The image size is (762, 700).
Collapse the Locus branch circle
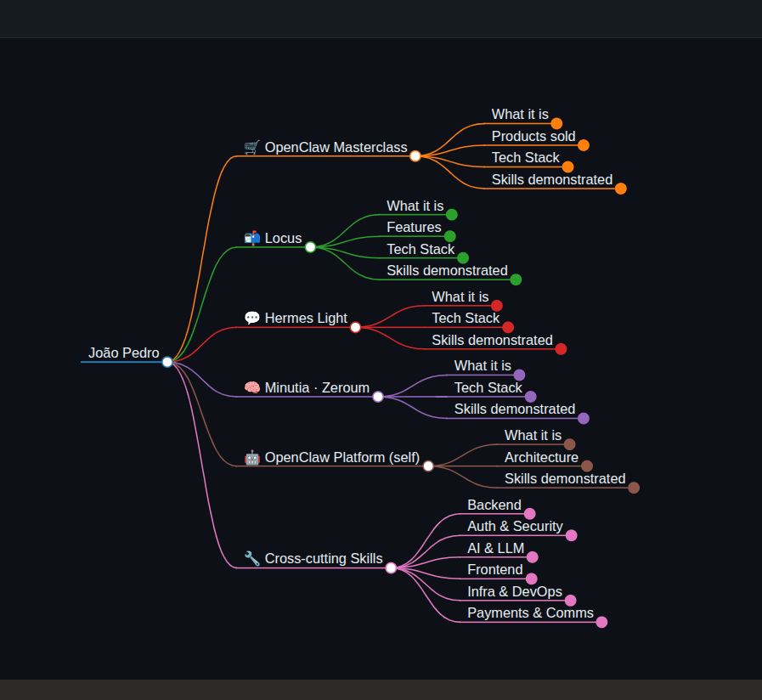coord(311,247)
